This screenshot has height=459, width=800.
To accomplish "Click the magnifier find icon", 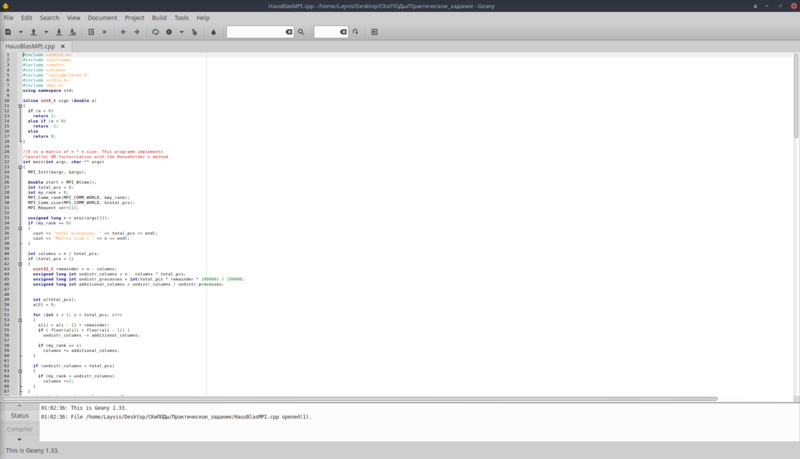I will 301,32.
